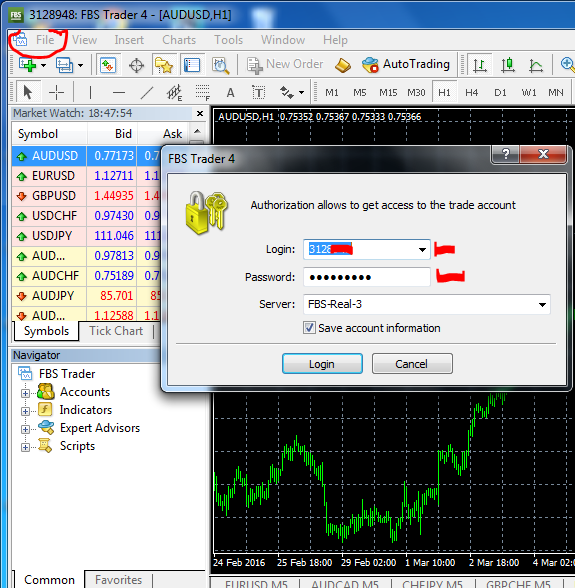Switch chart to Bar Chart icon
The height and width of the screenshot is (588, 575).
(480, 65)
